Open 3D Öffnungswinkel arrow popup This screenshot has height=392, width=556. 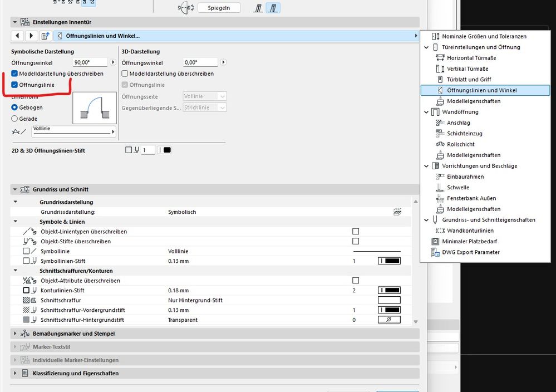(x=223, y=62)
